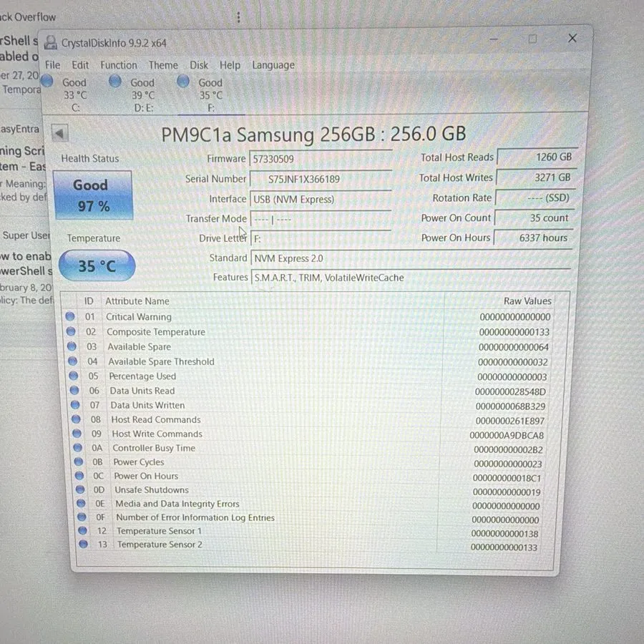Click Total Host Reads value 1260 GB

537,157
